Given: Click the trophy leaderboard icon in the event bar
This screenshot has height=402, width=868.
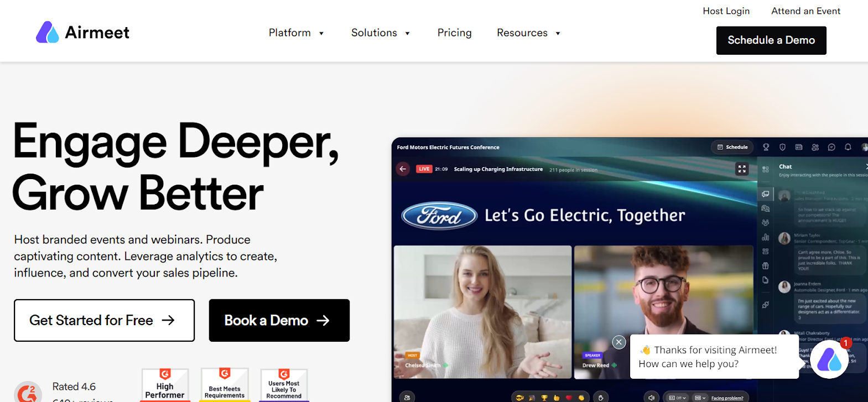Looking at the screenshot, I should point(766,147).
